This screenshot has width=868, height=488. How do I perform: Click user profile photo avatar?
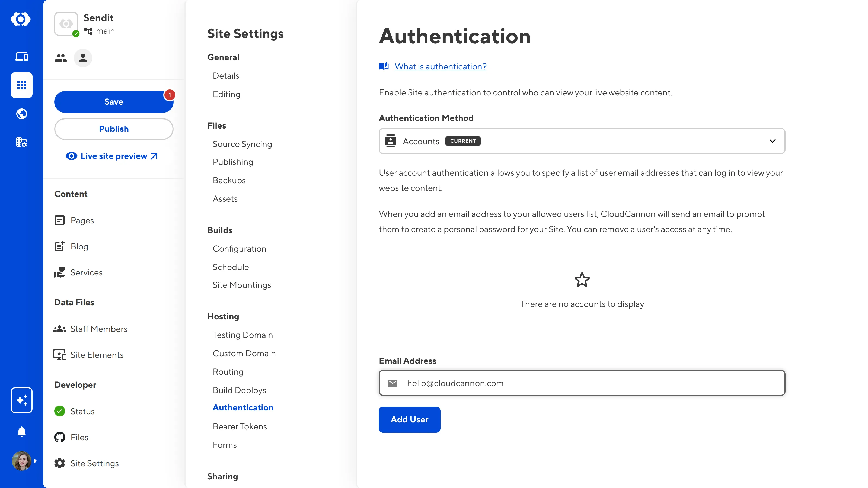[x=21, y=461]
